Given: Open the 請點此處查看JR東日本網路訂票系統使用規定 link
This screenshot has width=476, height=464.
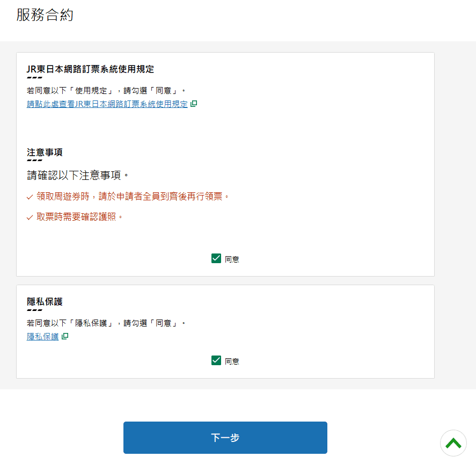Looking at the screenshot, I should click(x=107, y=104).
